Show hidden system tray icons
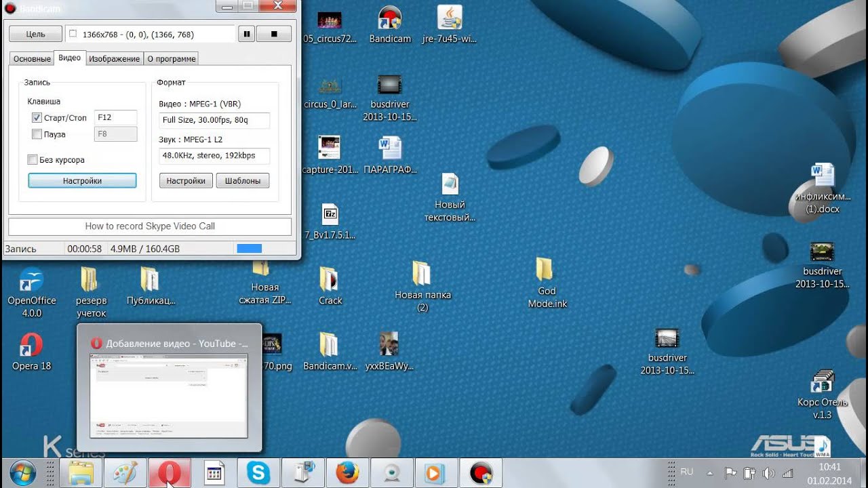 coord(710,473)
